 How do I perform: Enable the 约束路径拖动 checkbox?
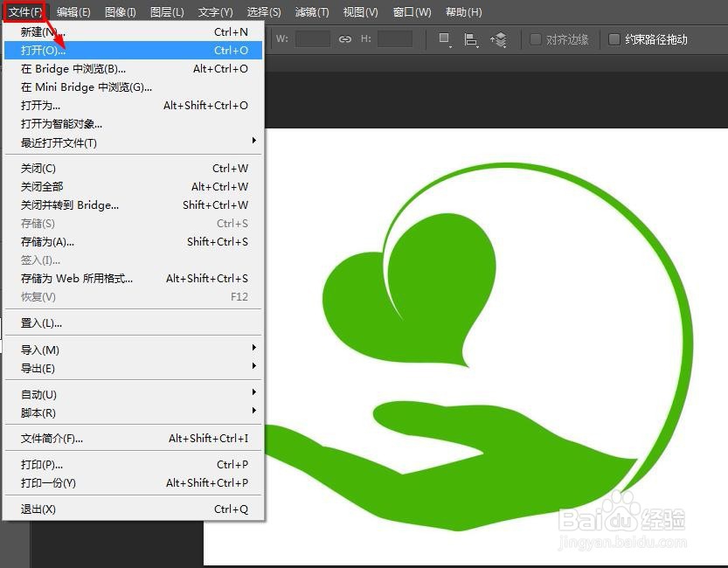pos(614,39)
